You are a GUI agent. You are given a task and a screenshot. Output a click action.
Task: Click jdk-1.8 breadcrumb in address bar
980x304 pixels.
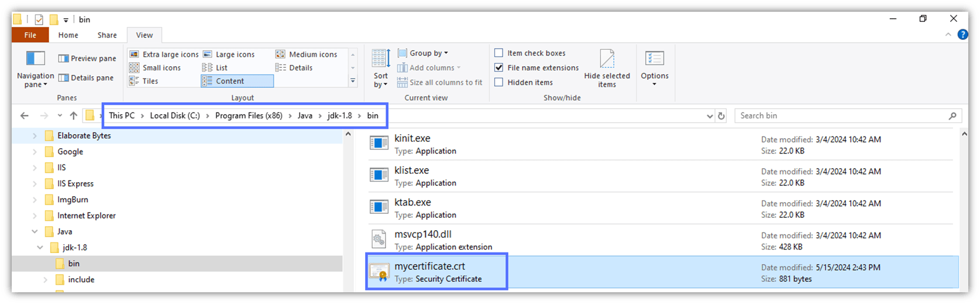(340, 115)
